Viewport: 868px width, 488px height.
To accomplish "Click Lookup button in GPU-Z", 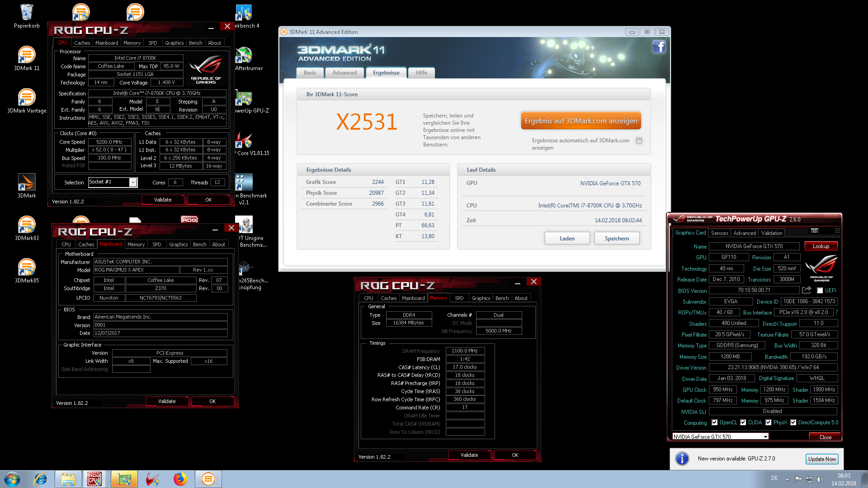I will (x=821, y=246).
